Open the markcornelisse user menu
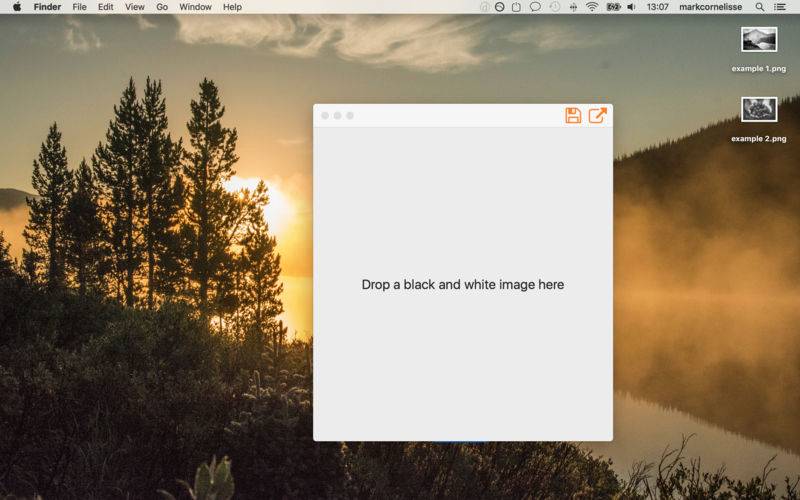Viewport: 800px width, 500px height. (710, 7)
